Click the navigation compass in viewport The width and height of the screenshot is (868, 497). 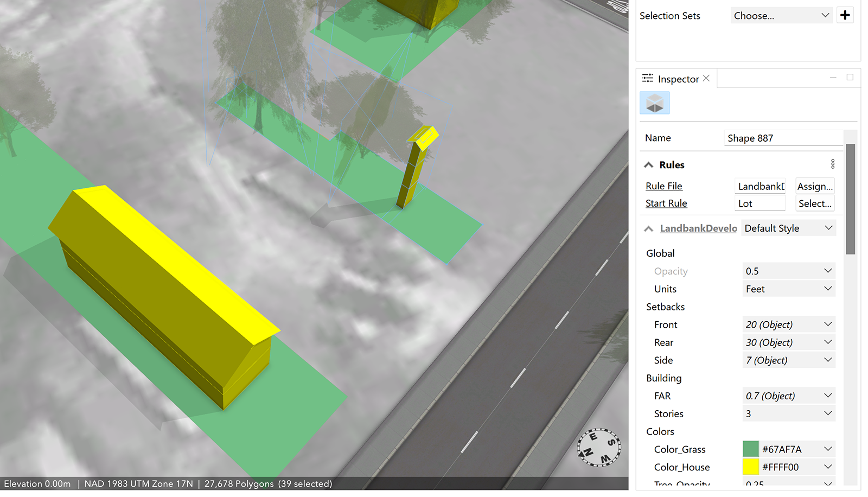(x=599, y=447)
